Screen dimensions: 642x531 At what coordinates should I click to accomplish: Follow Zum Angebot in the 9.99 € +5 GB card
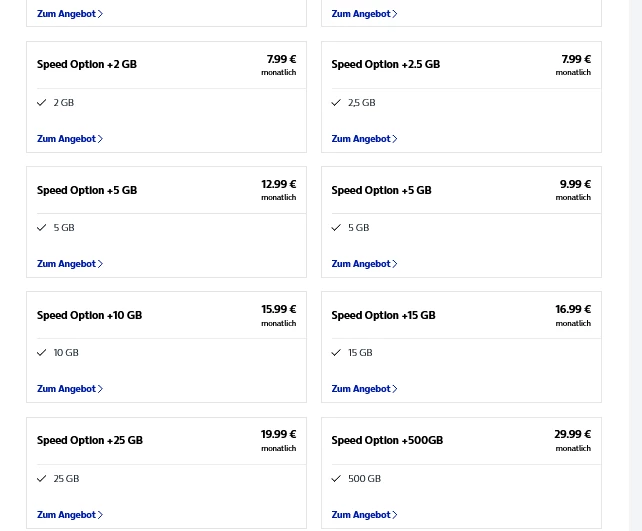pos(364,264)
